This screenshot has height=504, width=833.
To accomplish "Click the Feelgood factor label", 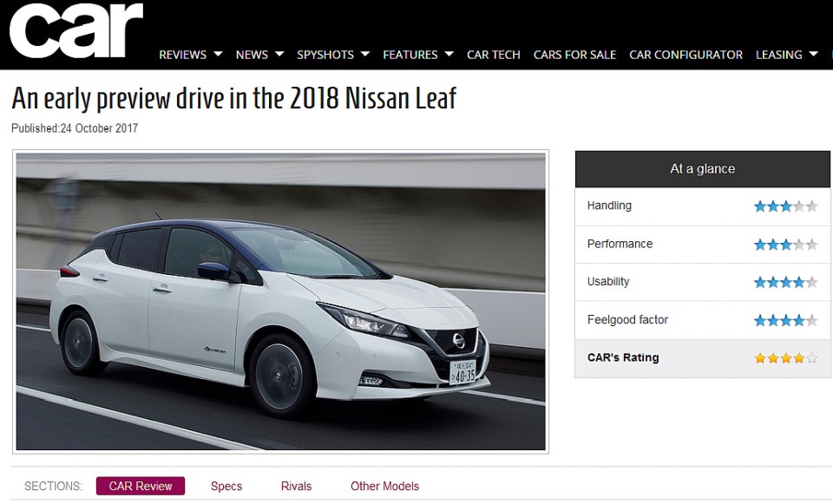I will (627, 320).
